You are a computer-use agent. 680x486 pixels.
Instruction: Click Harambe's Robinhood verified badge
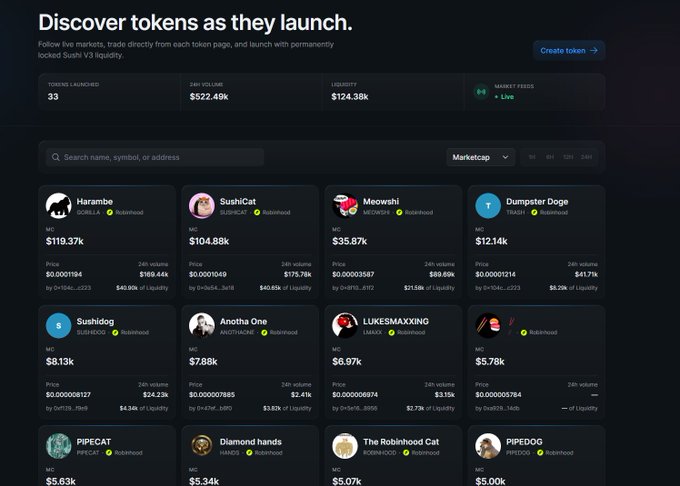[x=110, y=212]
